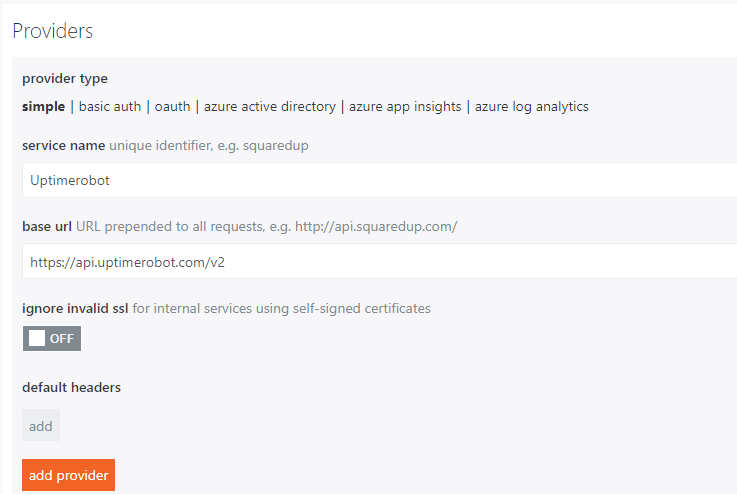Choose the oauth provider type

pyautogui.click(x=172, y=107)
